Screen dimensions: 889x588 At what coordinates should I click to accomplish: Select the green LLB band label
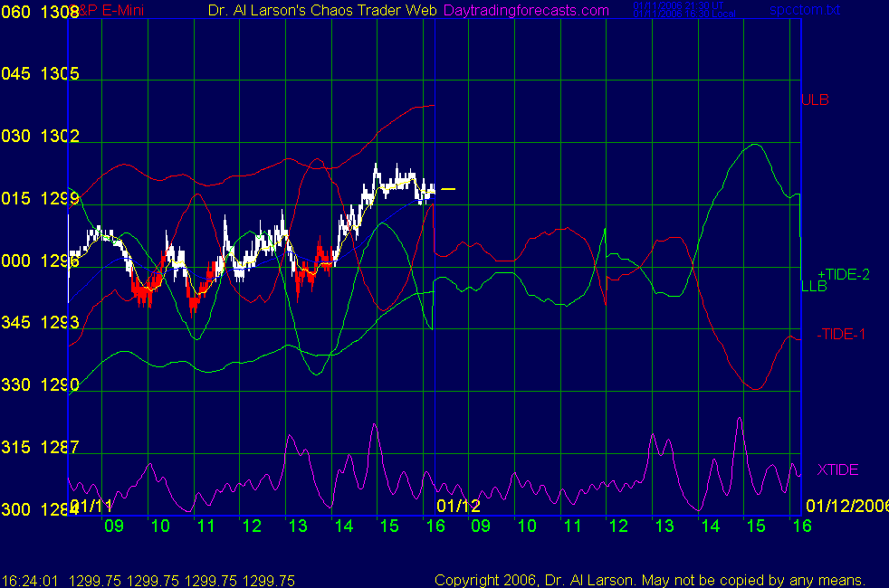click(x=814, y=287)
